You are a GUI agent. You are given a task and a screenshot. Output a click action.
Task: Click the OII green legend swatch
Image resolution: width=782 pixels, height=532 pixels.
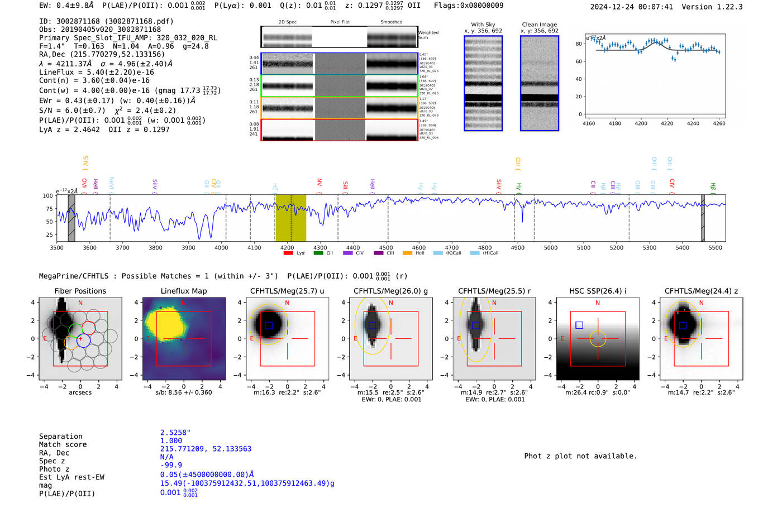coord(318,253)
